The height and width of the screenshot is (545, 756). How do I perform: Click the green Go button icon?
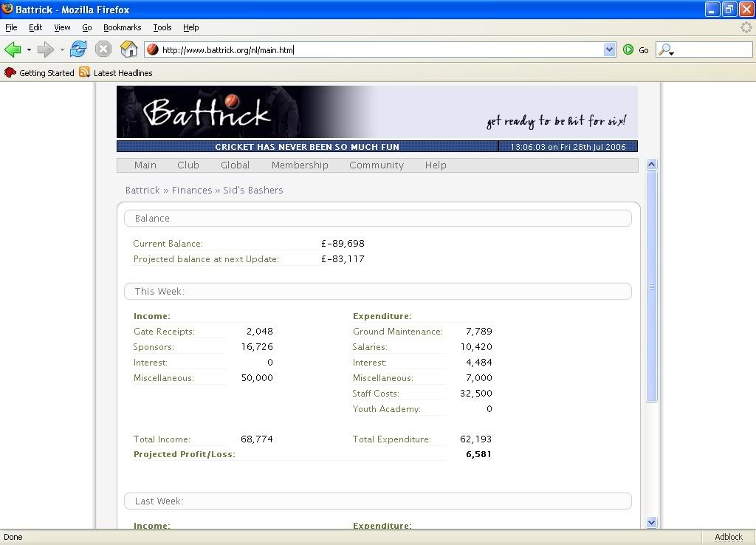[628, 49]
